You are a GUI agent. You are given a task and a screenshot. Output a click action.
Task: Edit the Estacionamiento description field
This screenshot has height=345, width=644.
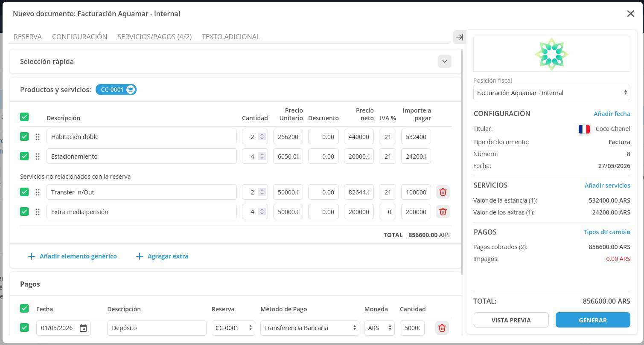pyautogui.click(x=142, y=157)
